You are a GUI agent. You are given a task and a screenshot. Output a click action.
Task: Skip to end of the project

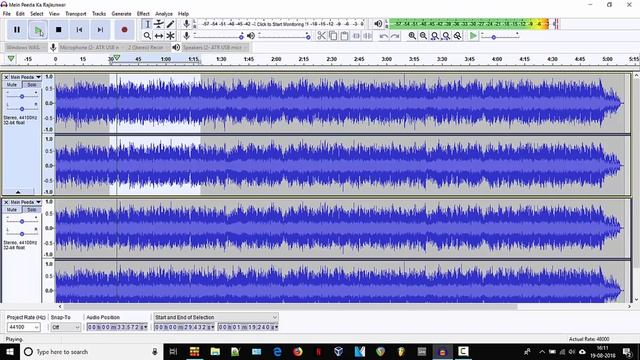point(100,30)
